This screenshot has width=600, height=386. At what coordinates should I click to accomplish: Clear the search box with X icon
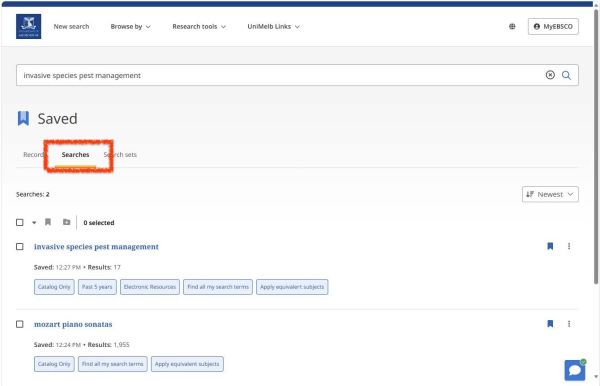coord(550,75)
